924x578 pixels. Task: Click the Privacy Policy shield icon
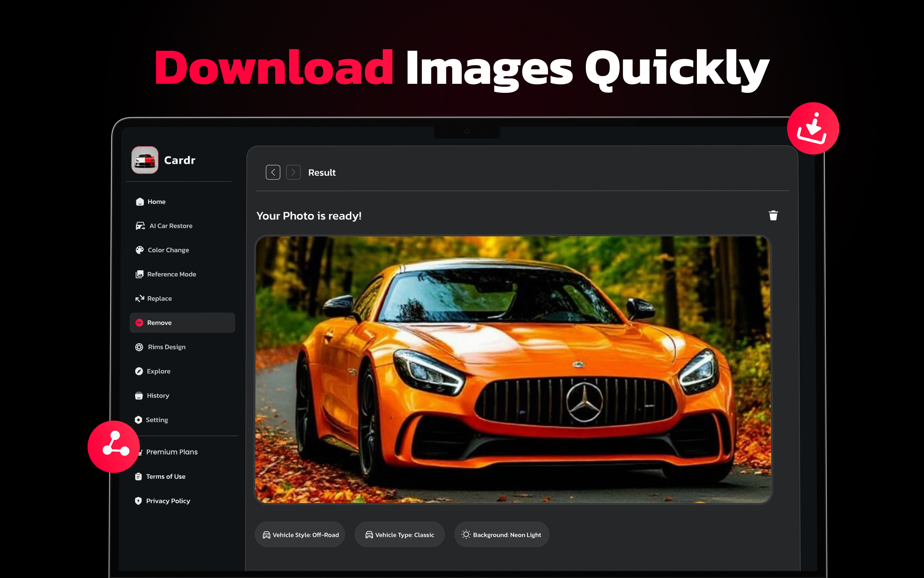pyautogui.click(x=138, y=501)
